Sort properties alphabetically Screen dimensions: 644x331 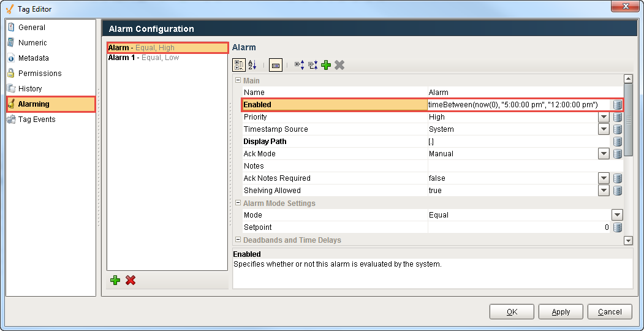click(252, 65)
